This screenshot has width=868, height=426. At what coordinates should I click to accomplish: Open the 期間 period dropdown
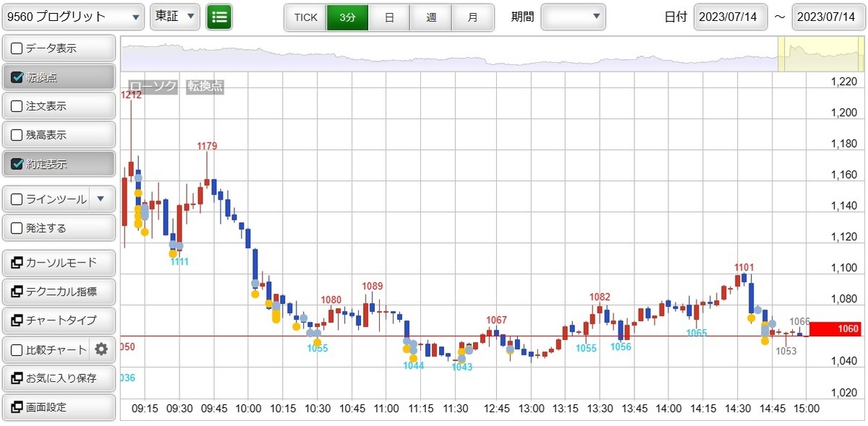pos(574,17)
